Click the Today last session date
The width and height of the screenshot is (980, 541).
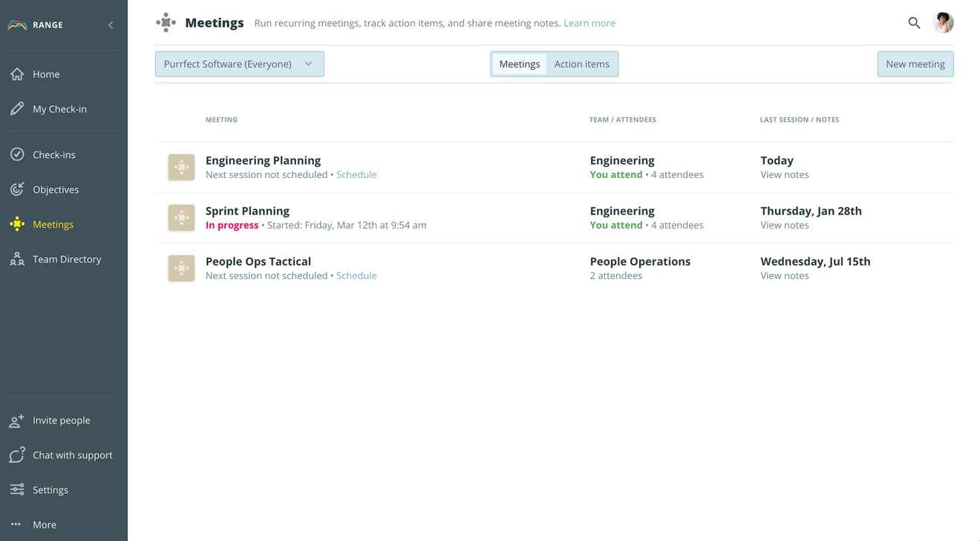777,160
